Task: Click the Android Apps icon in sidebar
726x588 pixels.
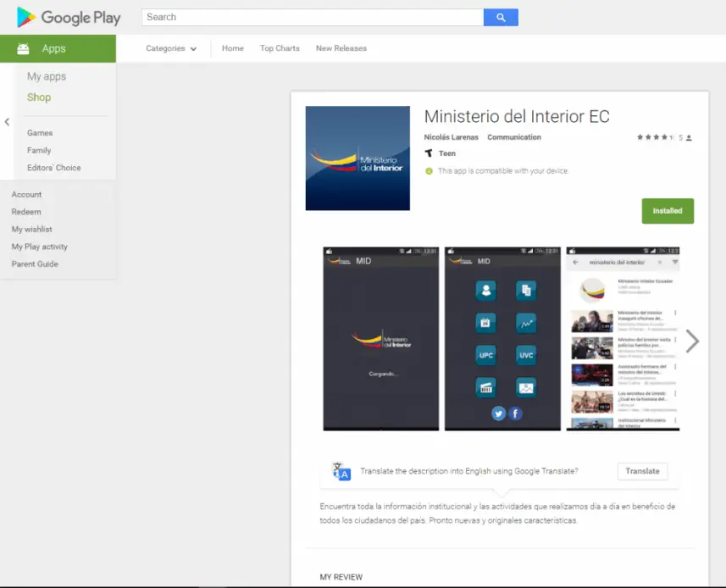Action: click(24, 49)
